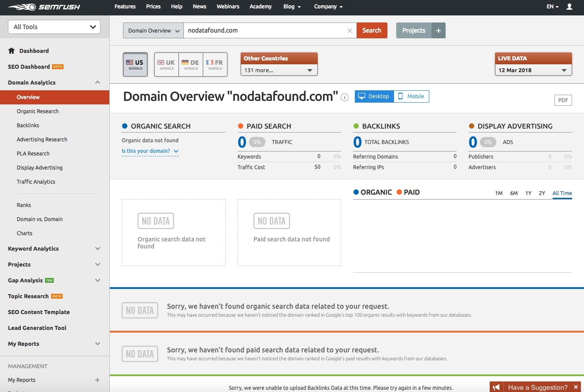Open the Live Data date dropdown

click(x=533, y=70)
